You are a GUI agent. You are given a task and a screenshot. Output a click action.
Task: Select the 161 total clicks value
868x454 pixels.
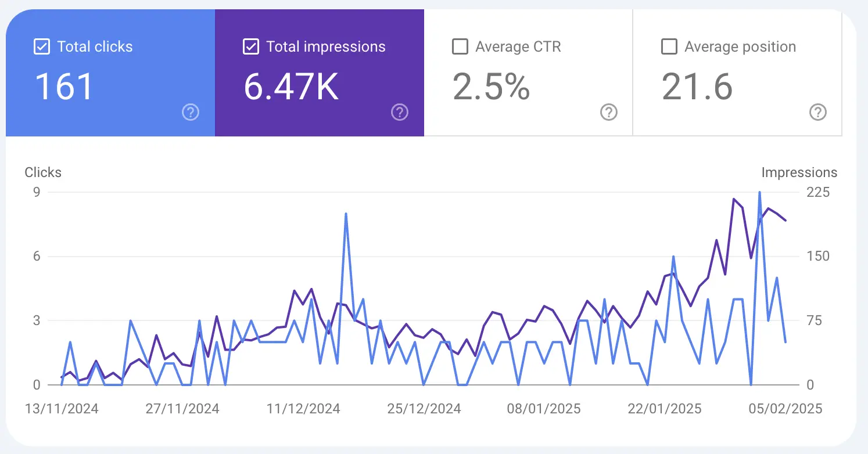[x=64, y=87]
